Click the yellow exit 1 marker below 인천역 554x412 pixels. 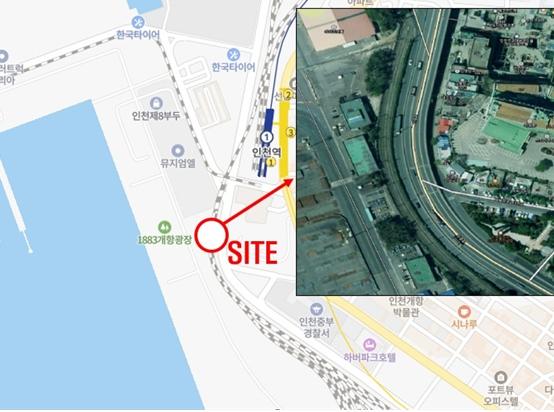point(271,163)
